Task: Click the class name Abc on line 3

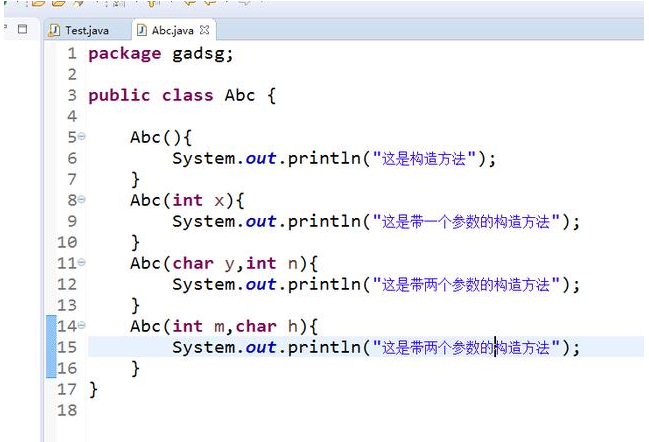Action: coord(240,95)
